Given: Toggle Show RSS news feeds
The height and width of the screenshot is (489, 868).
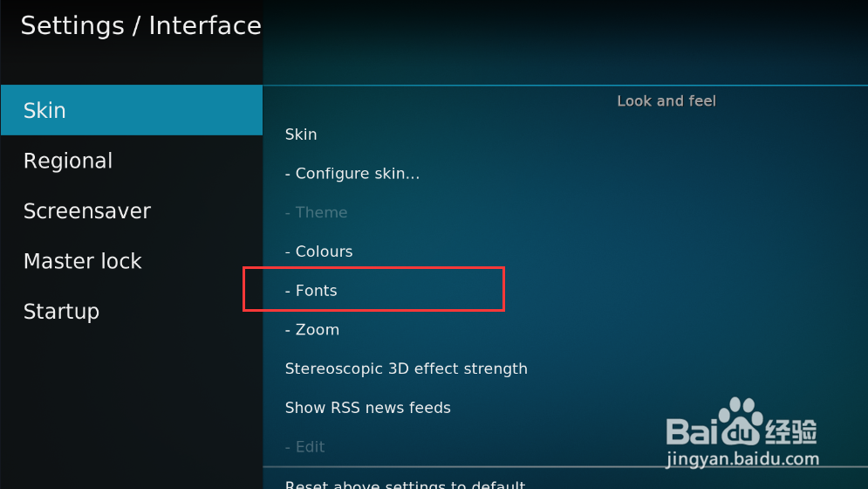Looking at the screenshot, I should pos(367,408).
